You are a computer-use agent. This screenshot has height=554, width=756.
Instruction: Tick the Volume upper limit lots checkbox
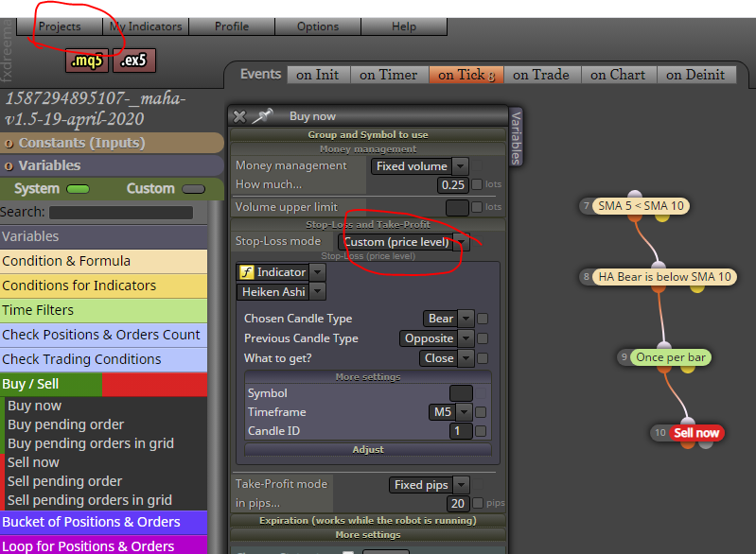tap(477, 207)
